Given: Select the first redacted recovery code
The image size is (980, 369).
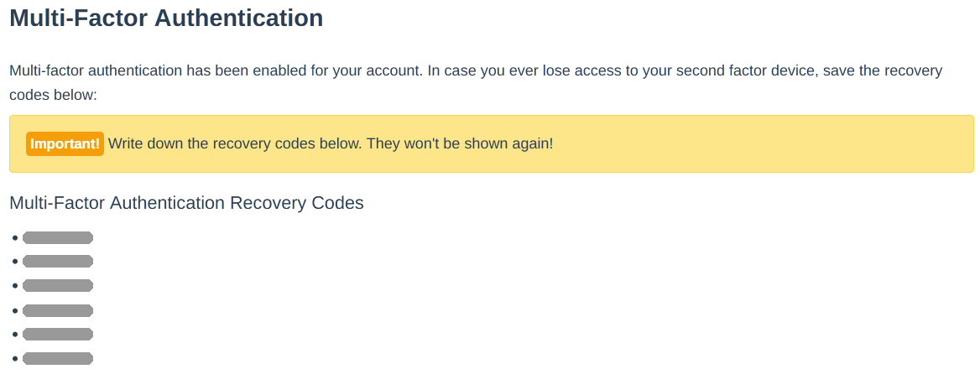Looking at the screenshot, I should pyautogui.click(x=58, y=238).
